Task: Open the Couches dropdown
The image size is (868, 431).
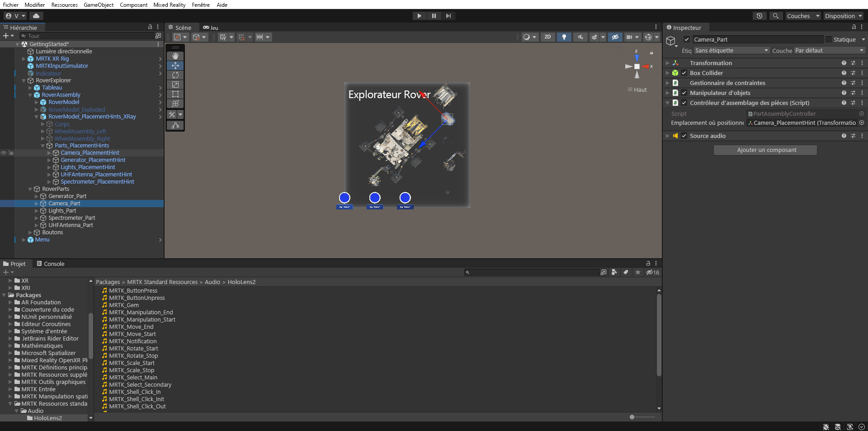Action: 802,16
